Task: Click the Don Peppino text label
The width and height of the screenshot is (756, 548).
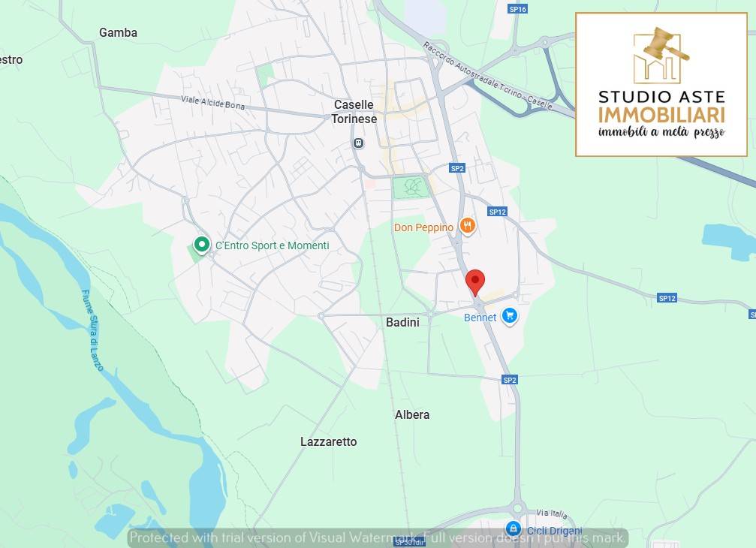Action: (424, 227)
